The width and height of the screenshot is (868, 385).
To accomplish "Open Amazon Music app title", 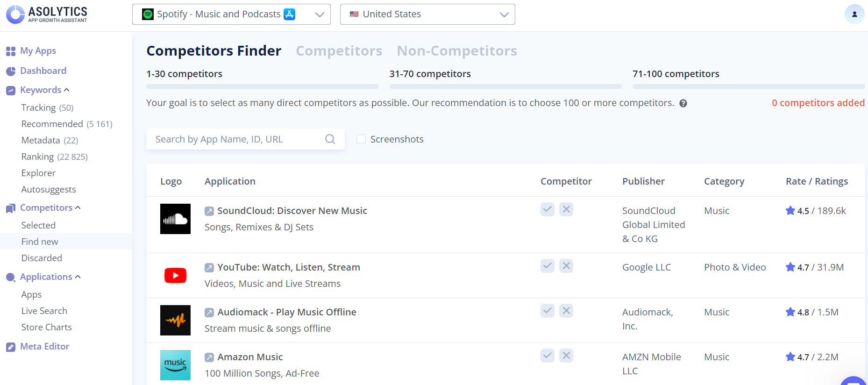I will click(250, 357).
